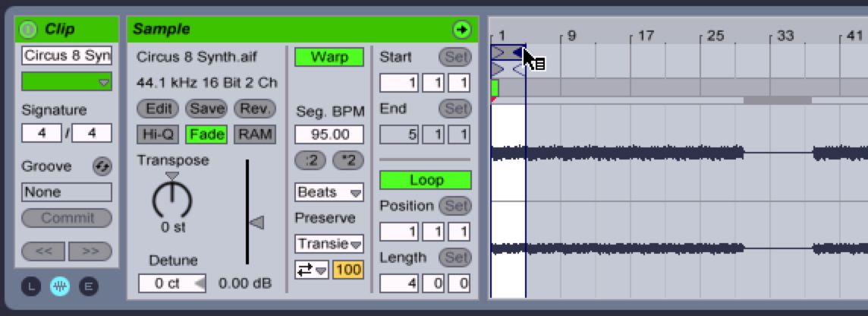Screen dimensions: 868x316
Task: Turn off the Warp switch
Action: pos(329,57)
